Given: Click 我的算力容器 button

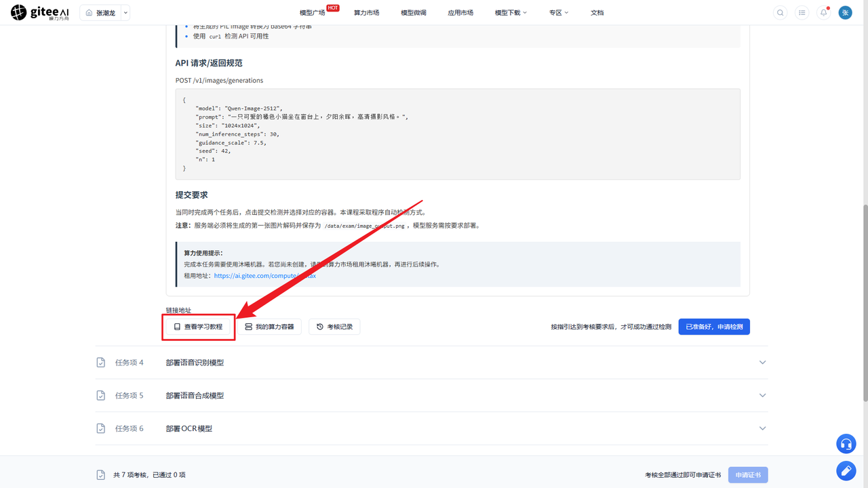Looking at the screenshot, I should pyautogui.click(x=269, y=327).
